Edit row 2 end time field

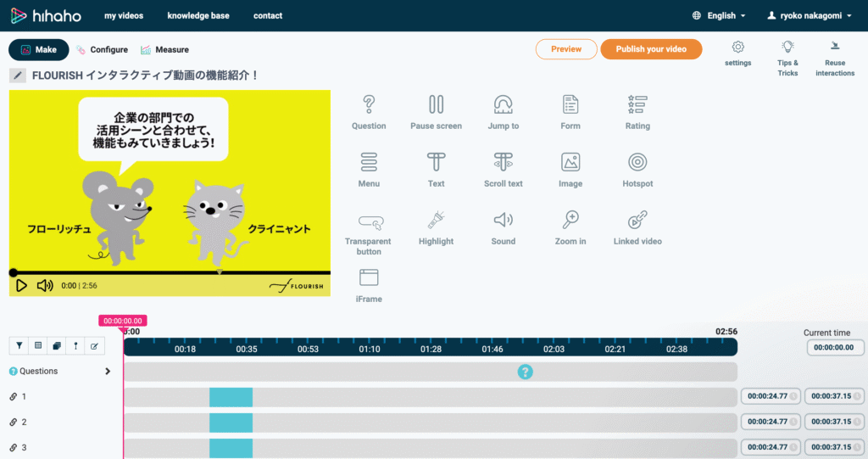pyautogui.click(x=834, y=422)
